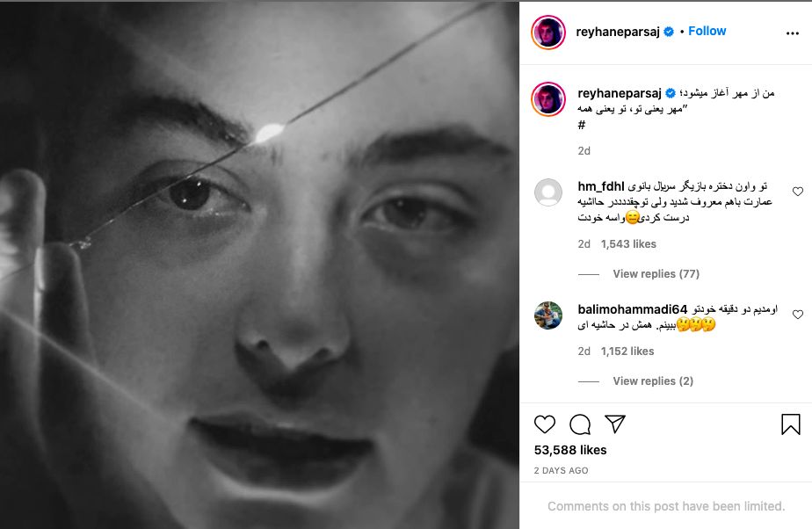Like the post with the heart icon

(545, 424)
